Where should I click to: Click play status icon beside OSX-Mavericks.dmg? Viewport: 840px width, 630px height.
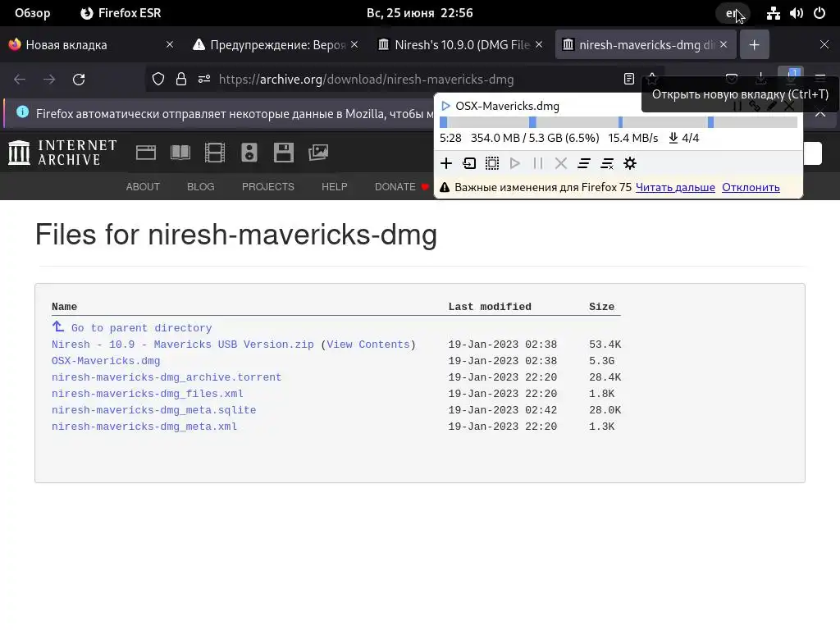445,106
